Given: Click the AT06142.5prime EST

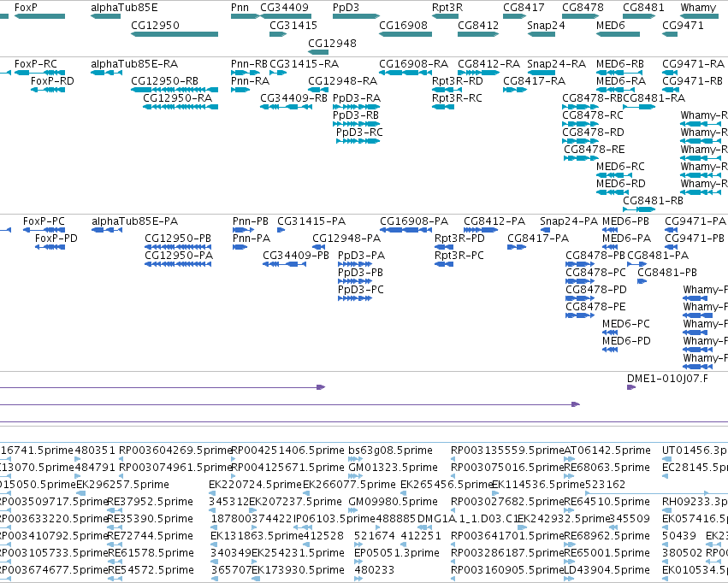Looking at the screenshot, I should coord(570,459).
